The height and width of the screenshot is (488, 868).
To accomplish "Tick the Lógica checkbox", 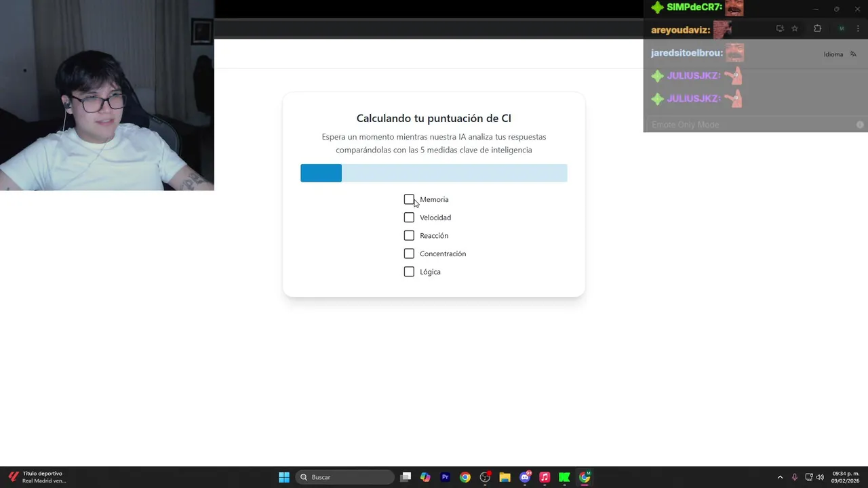I will pyautogui.click(x=409, y=272).
